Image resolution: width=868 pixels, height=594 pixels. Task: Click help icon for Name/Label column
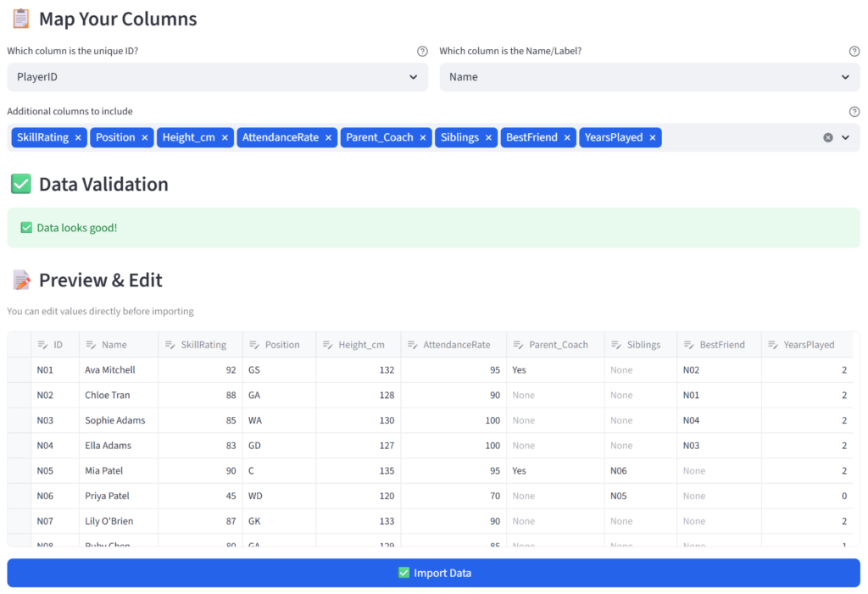pos(854,51)
